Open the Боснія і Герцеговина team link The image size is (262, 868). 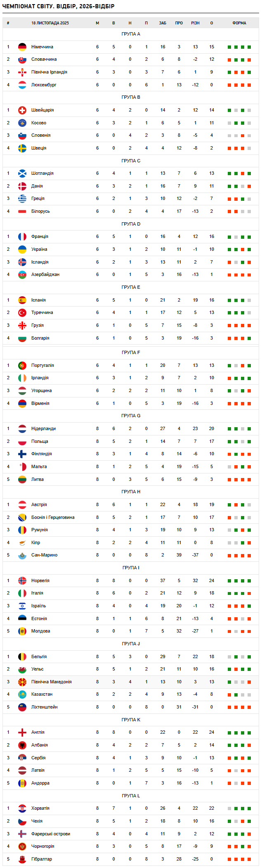pyautogui.click(x=53, y=518)
